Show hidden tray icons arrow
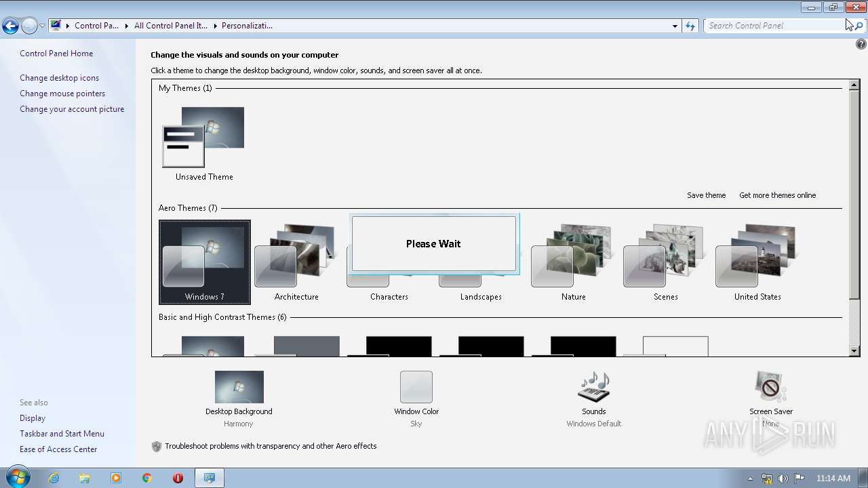The image size is (868, 488). (750, 479)
